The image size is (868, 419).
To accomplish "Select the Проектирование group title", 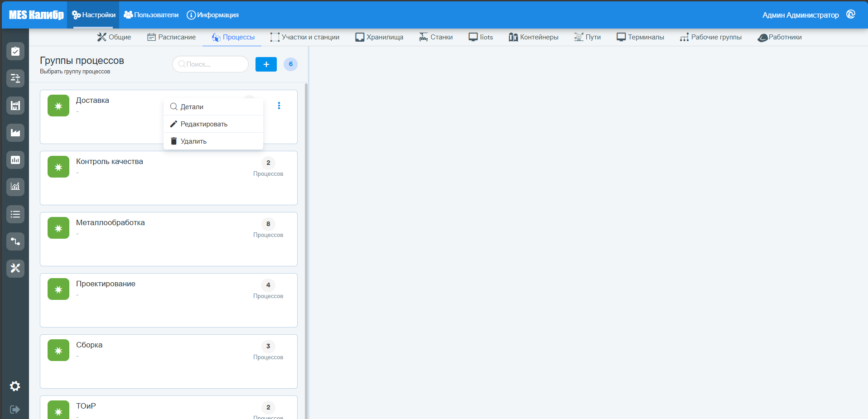I will point(106,284).
